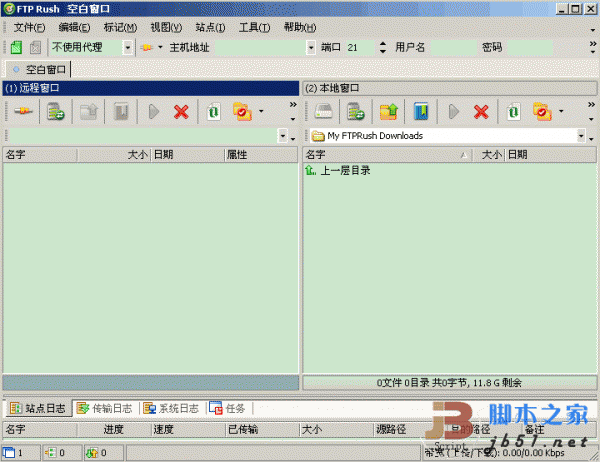Sort transfer queue by 速度 column header
This screenshot has height=462, width=600.
[188, 429]
